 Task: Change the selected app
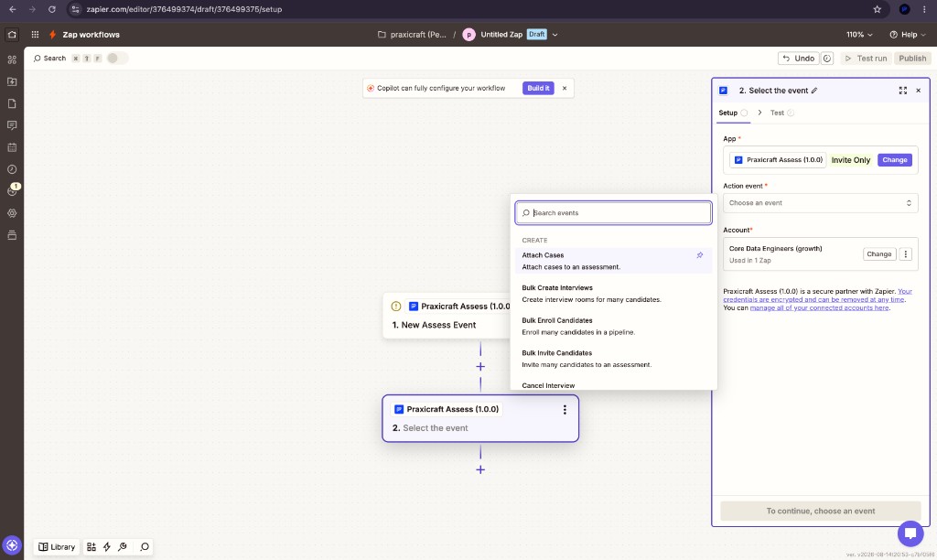pos(895,160)
